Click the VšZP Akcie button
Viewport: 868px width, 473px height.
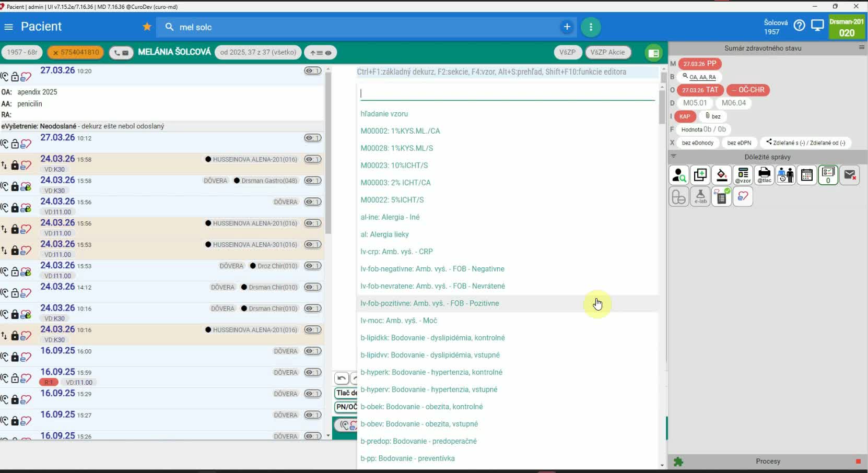pyautogui.click(x=607, y=52)
